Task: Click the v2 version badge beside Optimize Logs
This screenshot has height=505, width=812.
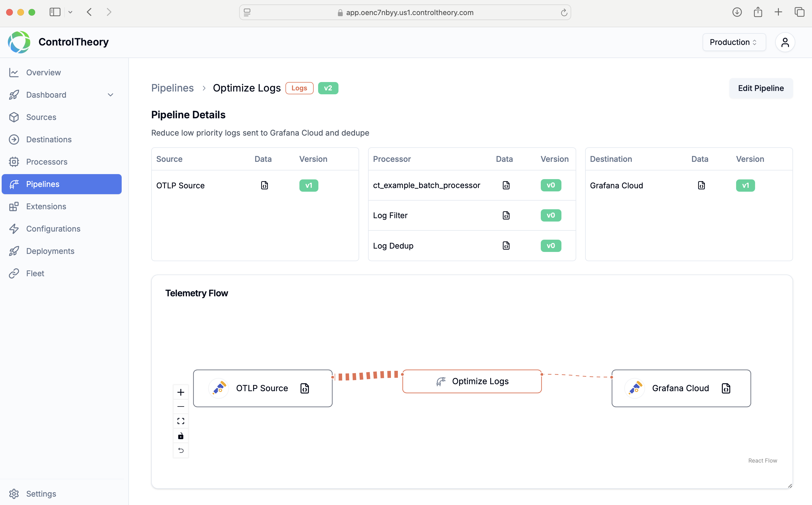Action: click(328, 88)
